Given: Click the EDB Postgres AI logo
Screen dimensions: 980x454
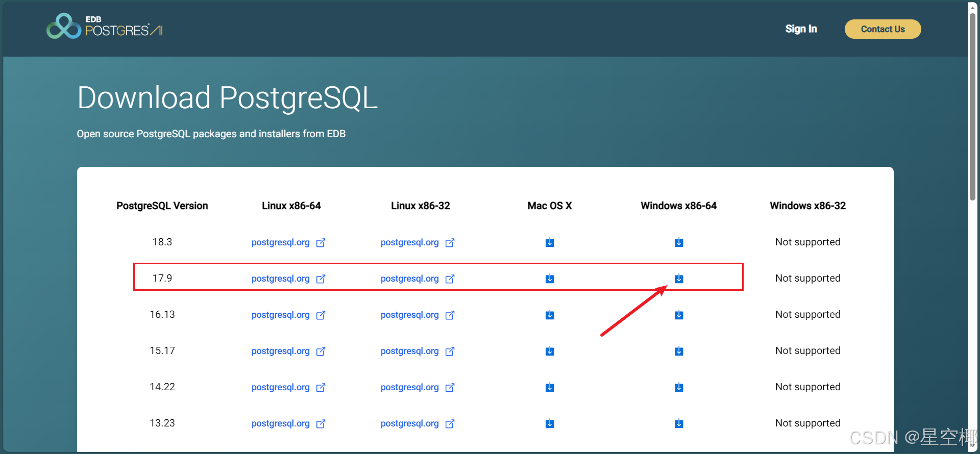Looking at the screenshot, I should point(105,26).
